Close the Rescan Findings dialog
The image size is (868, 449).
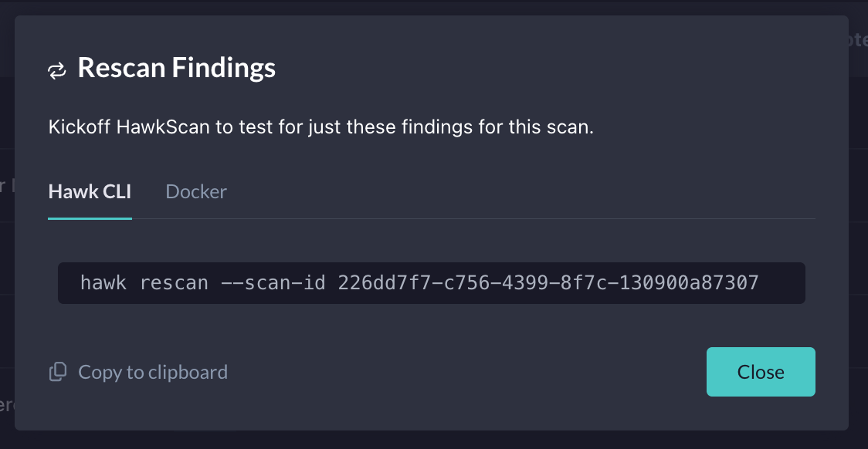coord(761,372)
